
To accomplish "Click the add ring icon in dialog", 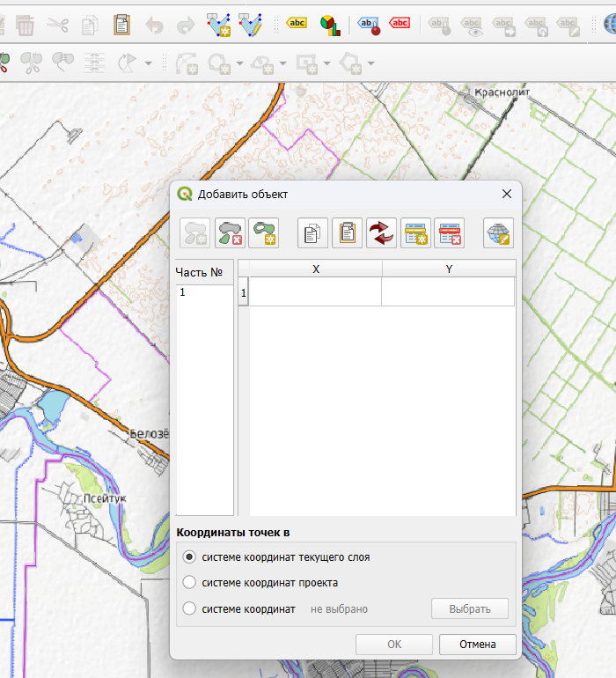I will (263, 232).
